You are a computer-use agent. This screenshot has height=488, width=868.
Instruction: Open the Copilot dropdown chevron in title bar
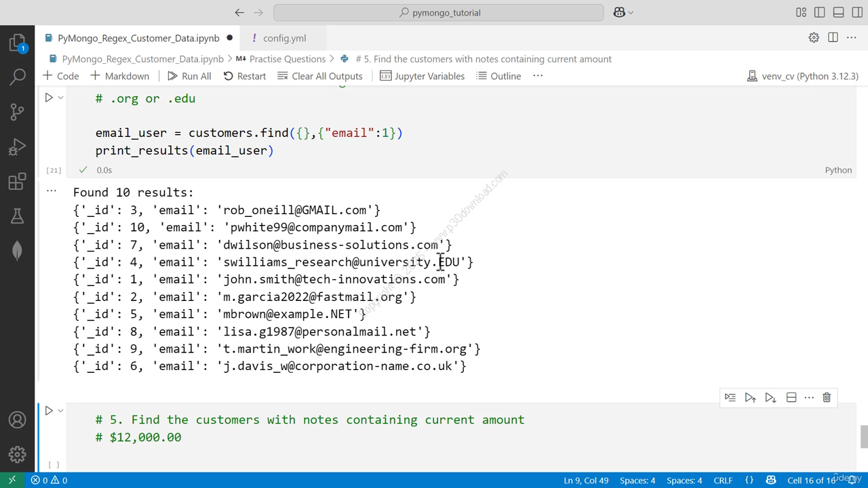pyautogui.click(x=631, y=12)
